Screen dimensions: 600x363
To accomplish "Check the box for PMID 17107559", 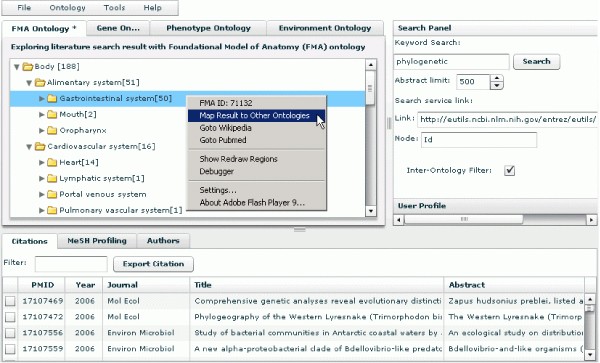I will (10, 349).
